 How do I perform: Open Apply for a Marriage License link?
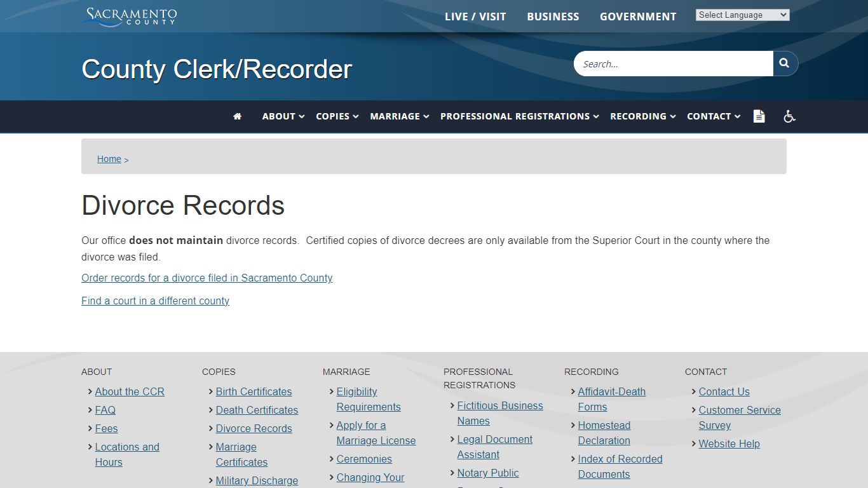376,433
